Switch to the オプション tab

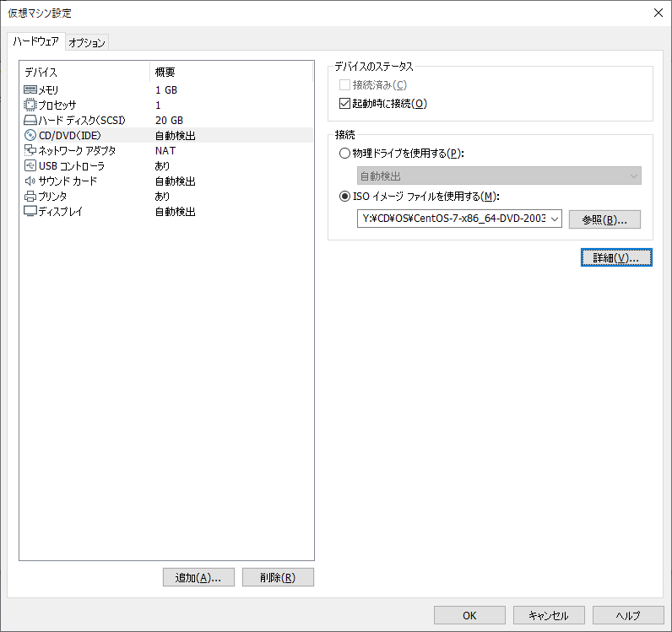[x=87, y=42]
